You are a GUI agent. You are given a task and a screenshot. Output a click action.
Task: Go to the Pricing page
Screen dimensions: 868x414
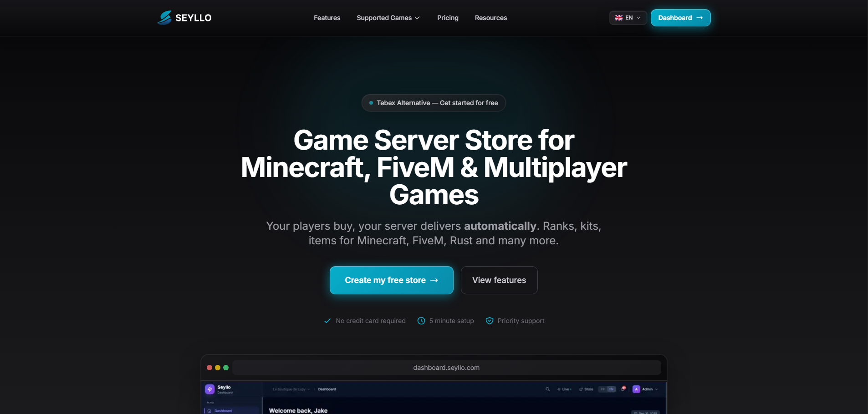coord(448,18)
